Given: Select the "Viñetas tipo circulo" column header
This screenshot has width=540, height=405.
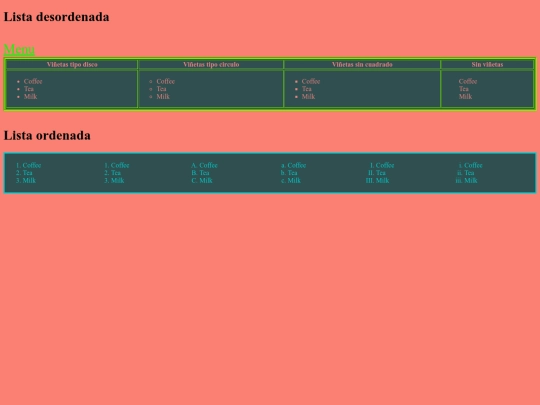Looking at the screenshot, I should tap(211, 64).
